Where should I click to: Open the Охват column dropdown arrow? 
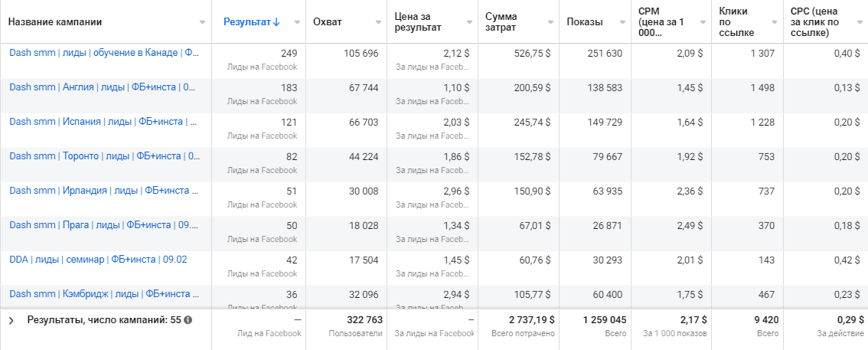[378, 22]
